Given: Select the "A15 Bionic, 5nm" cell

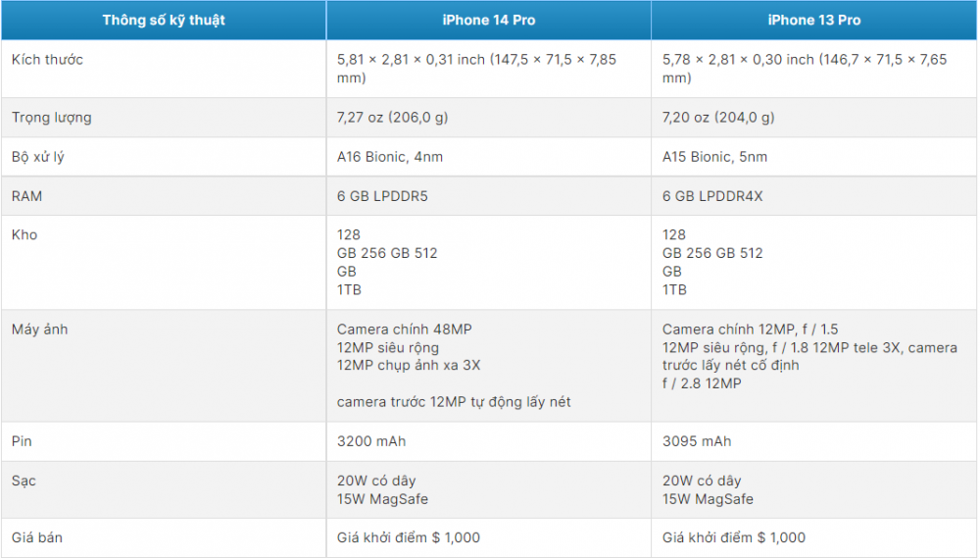Looking at the screenshot, I should point(714,157).
